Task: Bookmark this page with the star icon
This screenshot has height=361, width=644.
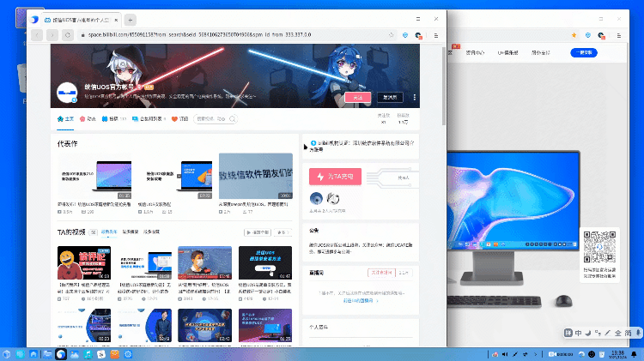Action: pyautogui.click(x=391, y=35)
